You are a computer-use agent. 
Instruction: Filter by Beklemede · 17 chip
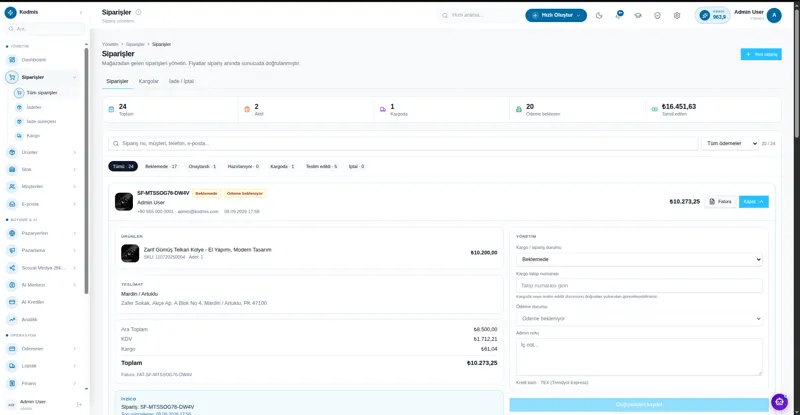coord(161,166)
